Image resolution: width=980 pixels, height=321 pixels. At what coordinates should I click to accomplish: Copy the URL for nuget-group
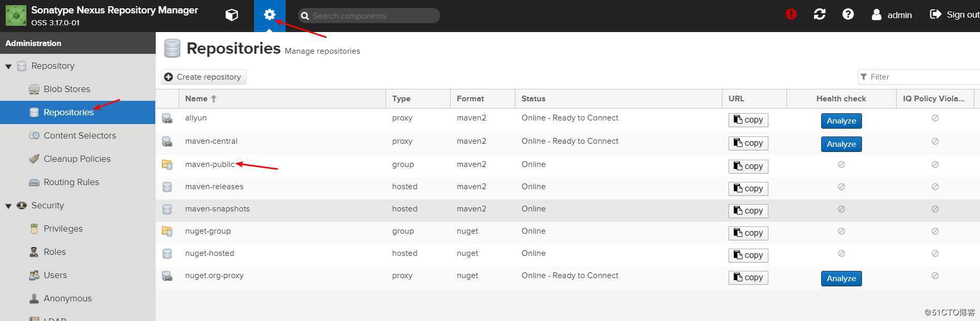(748, 233)
